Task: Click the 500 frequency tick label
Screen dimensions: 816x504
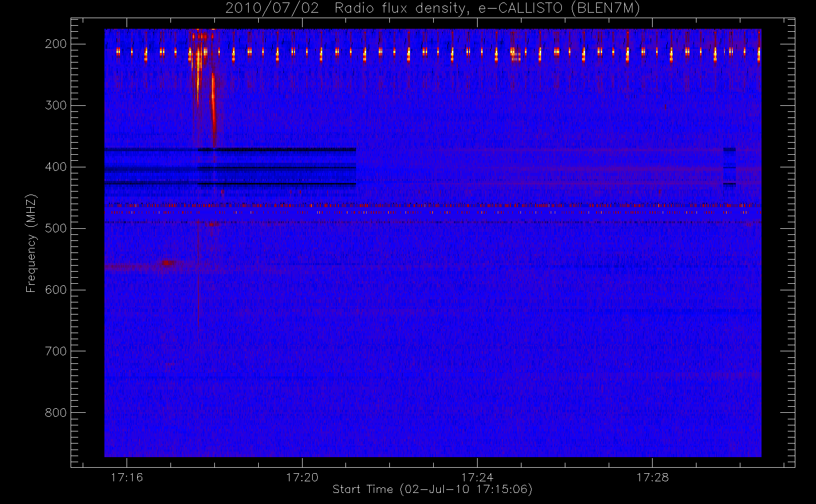Action: coord(56,228)
